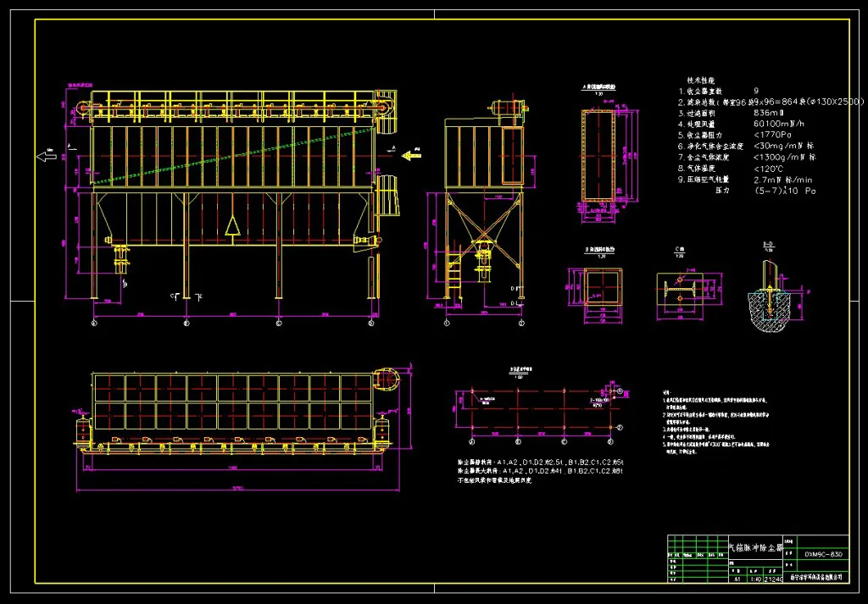
Task: Select the A1 sheet size cell
Action: (737, 579)
